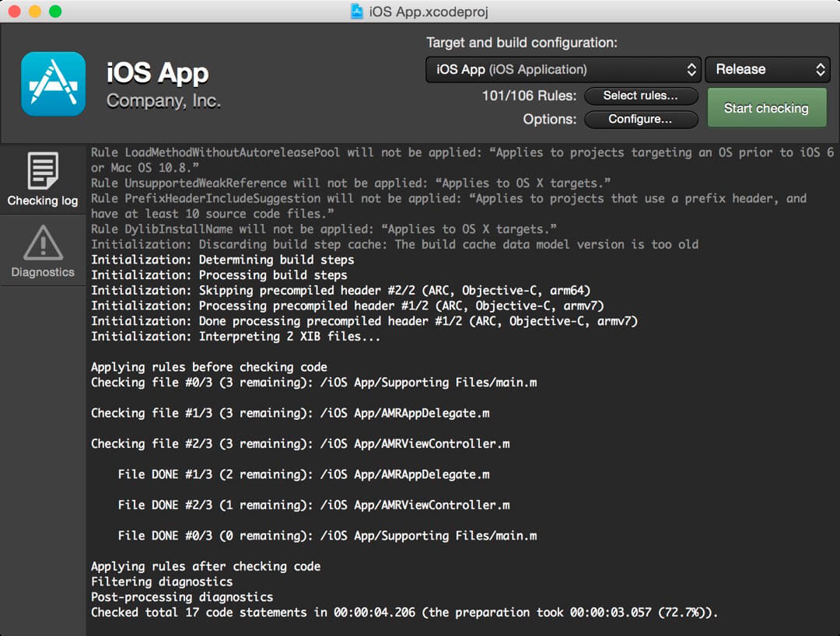Viewport: 840px width, 636px height.
Task: Click the iOS App store icon
Action: pos(53,84)
